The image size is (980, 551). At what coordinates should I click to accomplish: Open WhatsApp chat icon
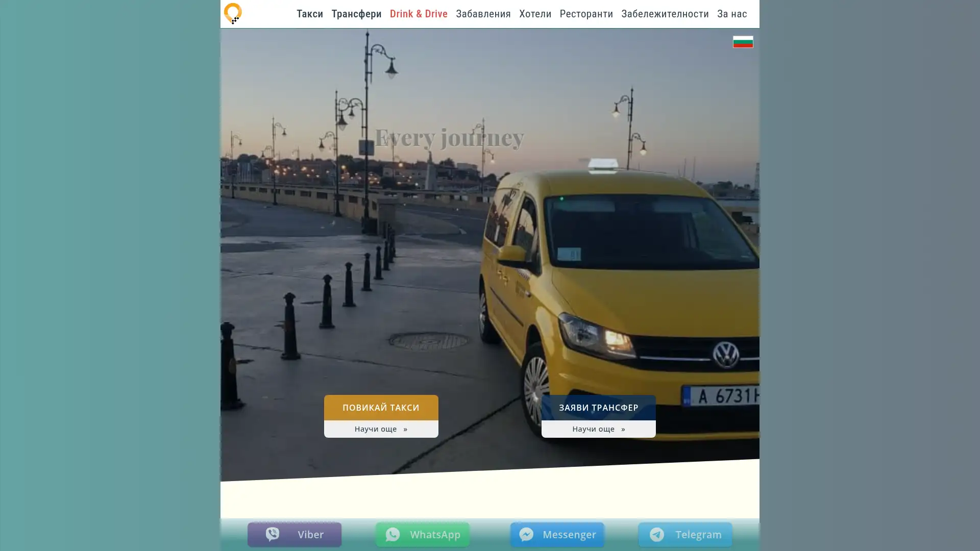coord(393,534)
